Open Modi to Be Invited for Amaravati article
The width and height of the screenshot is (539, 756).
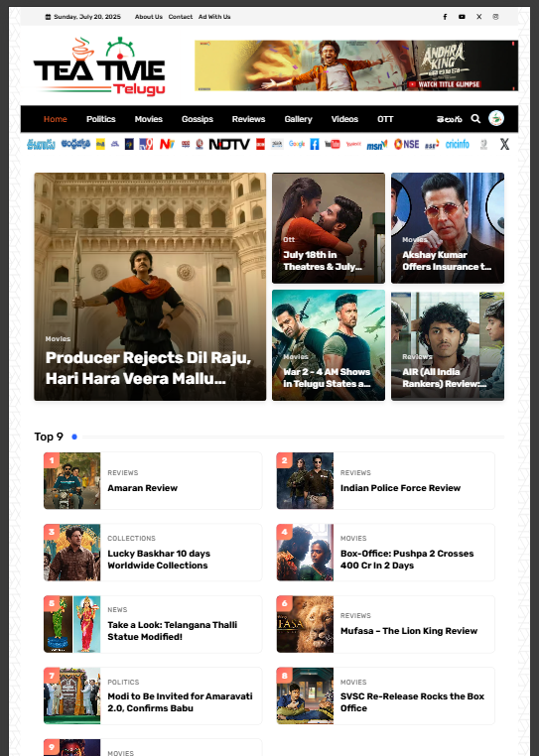coord(180,702)
